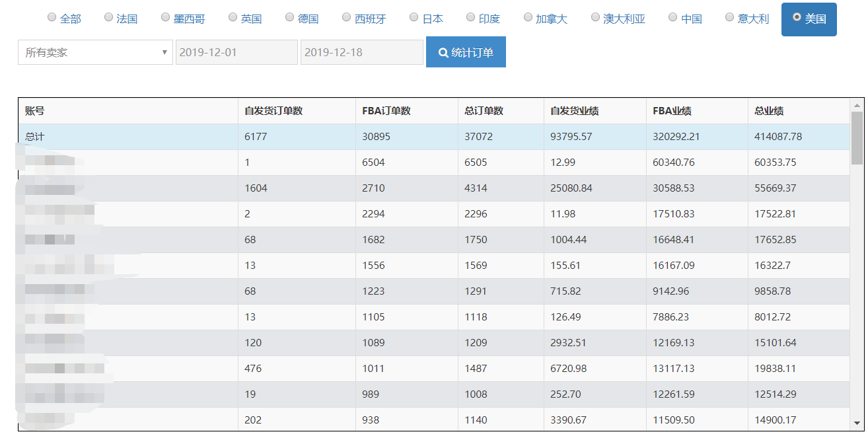Click the 自发货业绩 column header

point(575,111)
